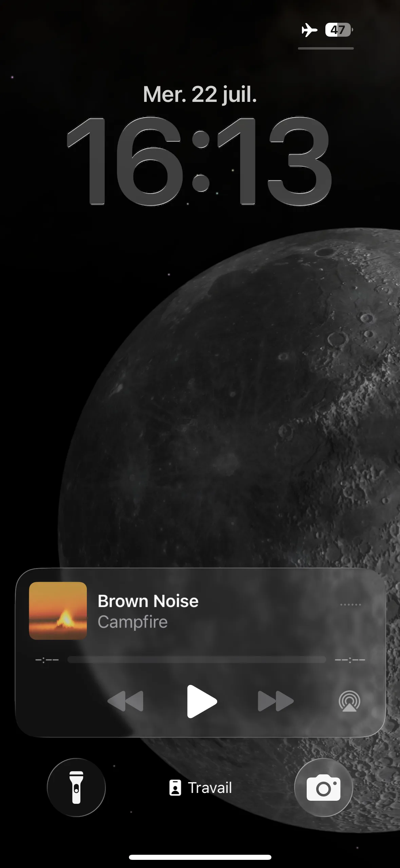
Task: Skip backward with rewind button
Action: (126, 701)
